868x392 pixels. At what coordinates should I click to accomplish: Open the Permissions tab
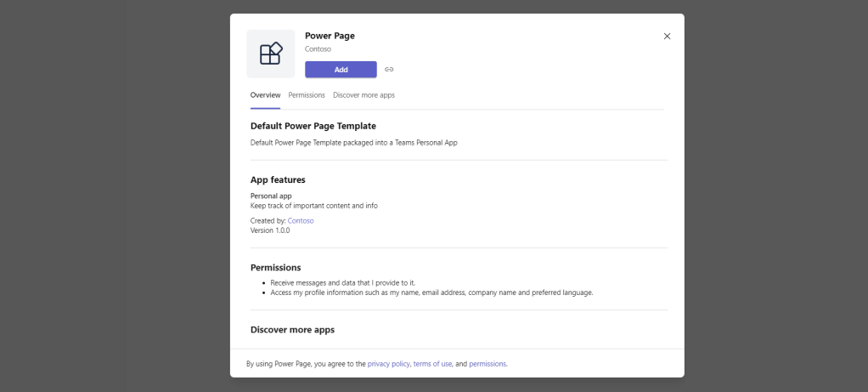click(x=307, y=95)
